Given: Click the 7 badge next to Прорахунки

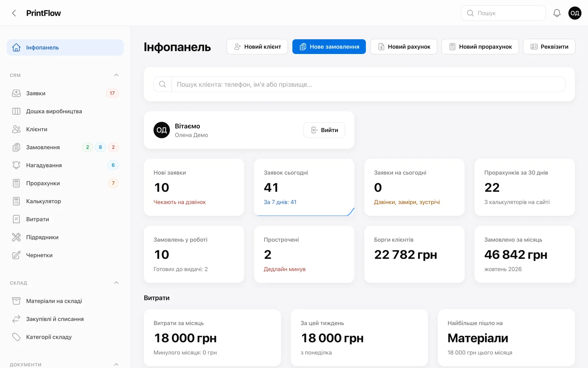Looking at the screenshot, I should pos(113,183).
